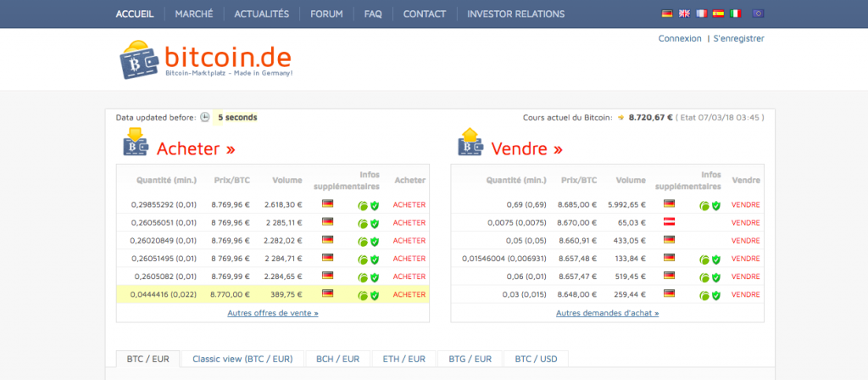Select the European Union flag icon
868x380 pixels.
[x=759, y=14]
